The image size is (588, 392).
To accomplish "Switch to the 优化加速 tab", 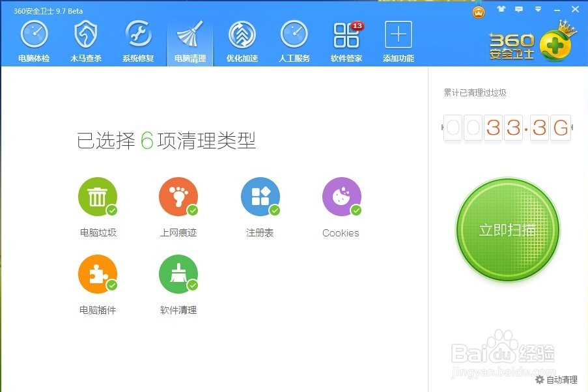I will click(x=242, y=39).
